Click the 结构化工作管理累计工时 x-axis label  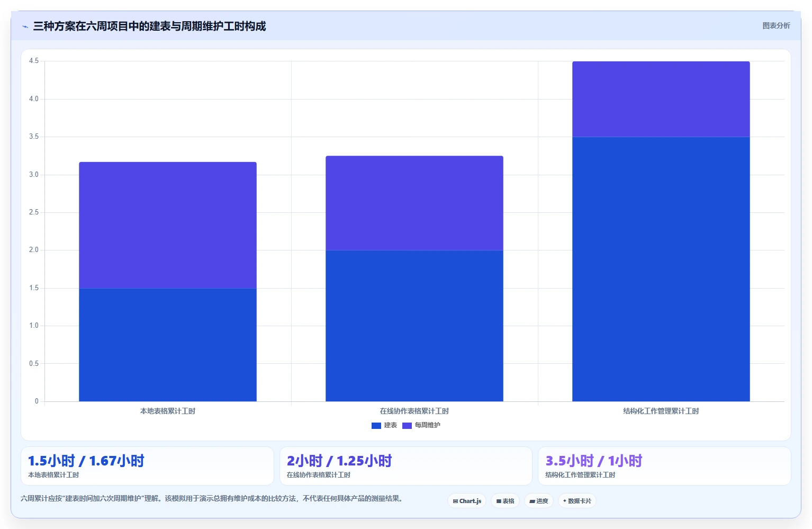tap(661, 411)
